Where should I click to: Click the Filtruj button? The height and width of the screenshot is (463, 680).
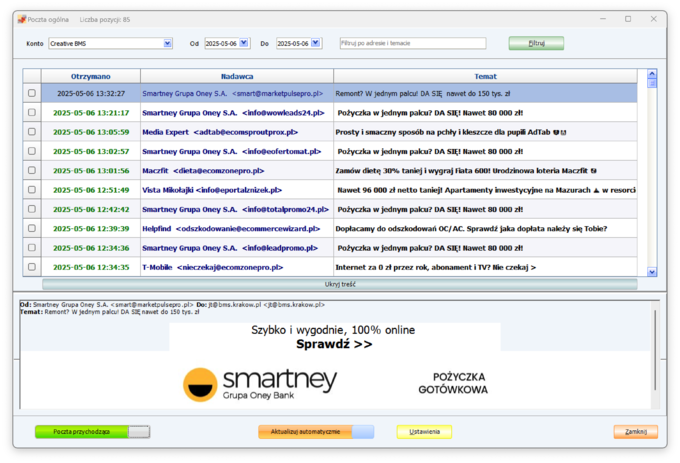[536, 43]
